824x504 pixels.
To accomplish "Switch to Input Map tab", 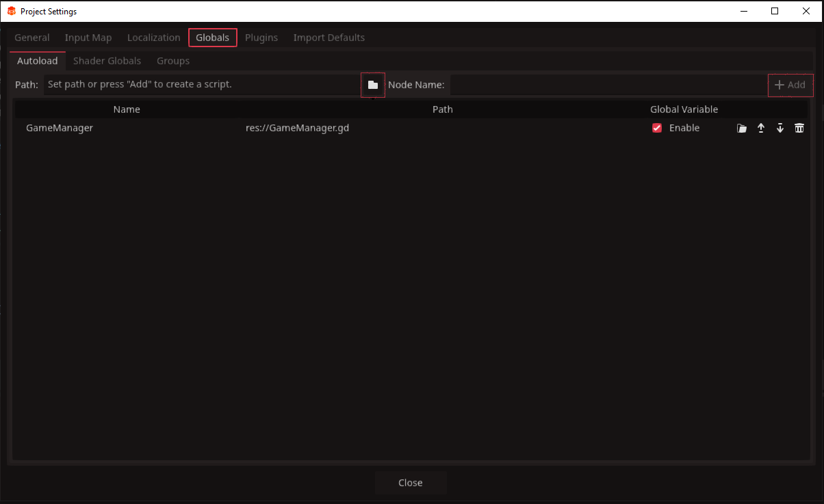I will (88, 38).
